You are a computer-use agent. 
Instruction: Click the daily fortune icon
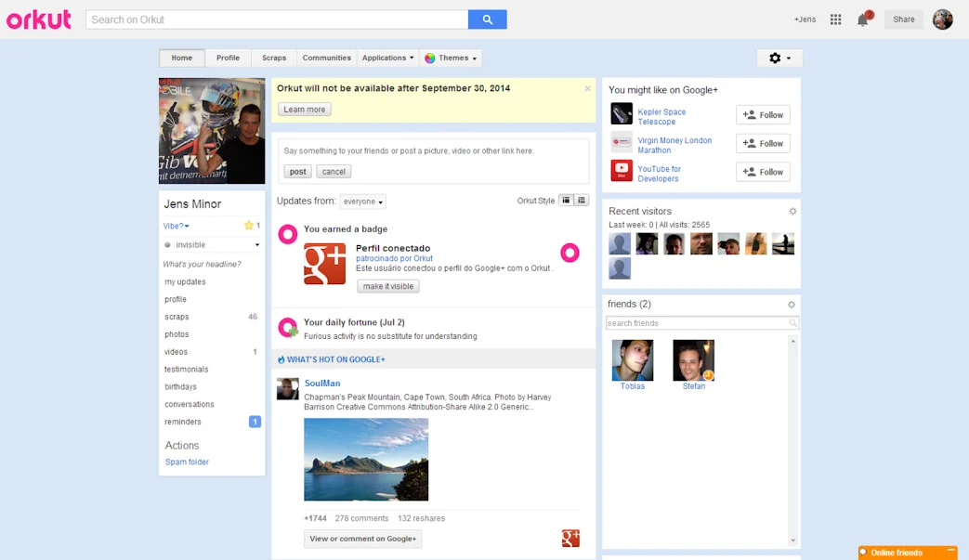click(288, 328)
